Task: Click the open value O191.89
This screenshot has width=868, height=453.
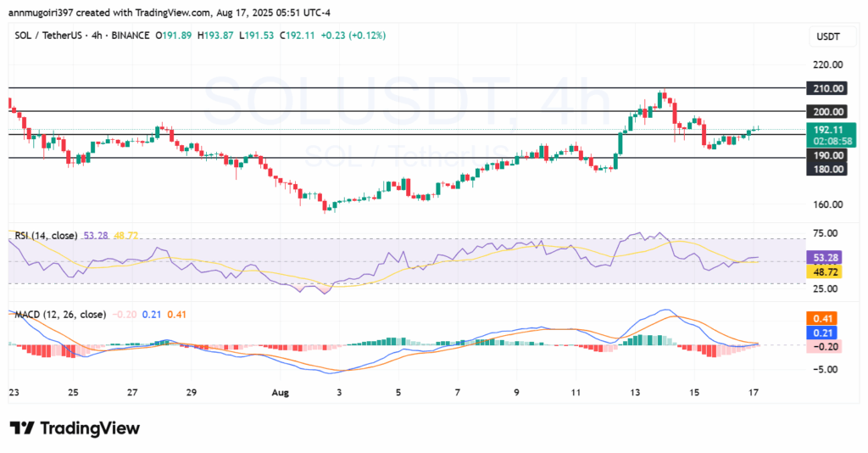Action: pyautogui.click(x=173, y=36)
